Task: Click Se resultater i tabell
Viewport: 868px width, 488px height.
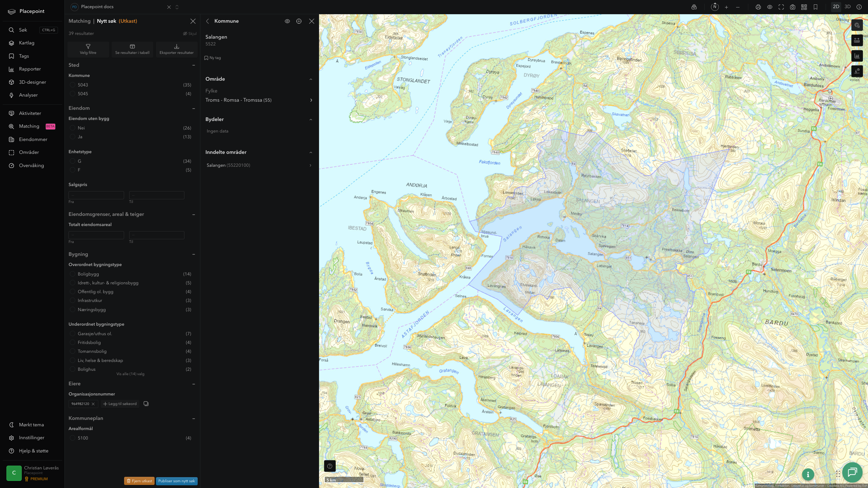Action: point(132,49)
